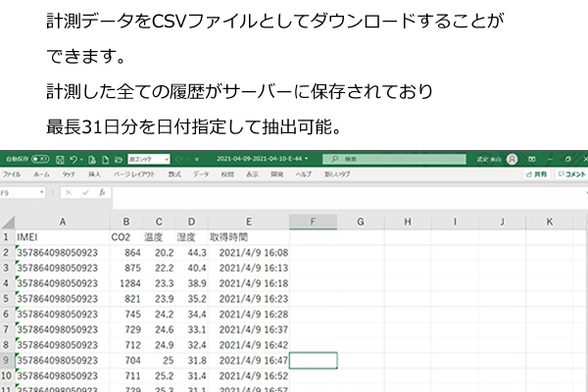Image resolution: width=588 pixels, height=392 pixels.
Task: Click the formula bar enter checkmark icon
Action: click(85, 193)
